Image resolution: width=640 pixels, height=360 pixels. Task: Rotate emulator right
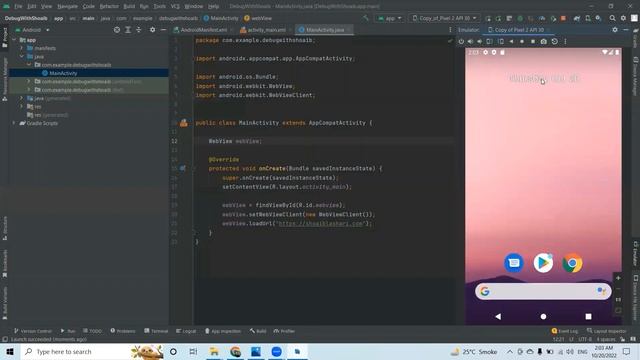coord(500,41)
